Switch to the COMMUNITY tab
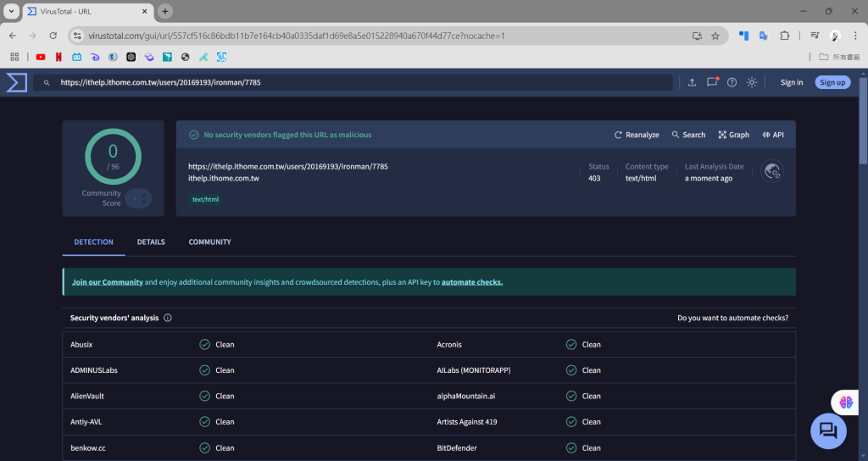The image size is (868, 461). [x=210, y=242]
